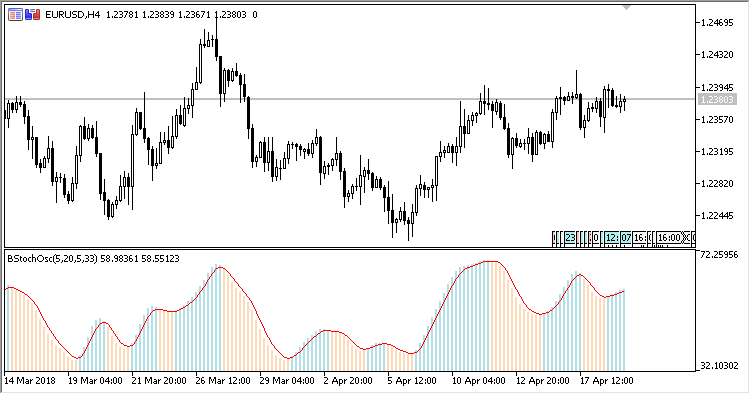This screenshot has height=394, width=750.
Task: Click the 14 Mar 2018 date label
Action: [30, 381]
